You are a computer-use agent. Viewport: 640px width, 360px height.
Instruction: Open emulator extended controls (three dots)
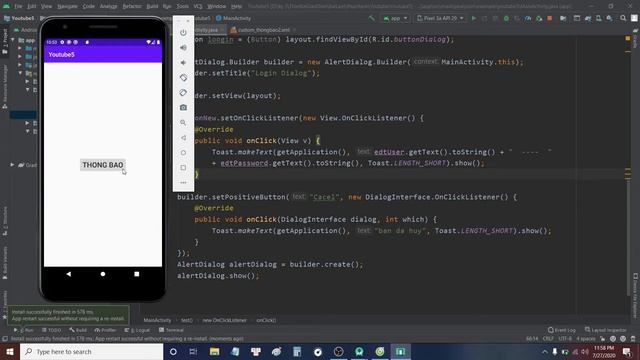click(x=183, y=182)
